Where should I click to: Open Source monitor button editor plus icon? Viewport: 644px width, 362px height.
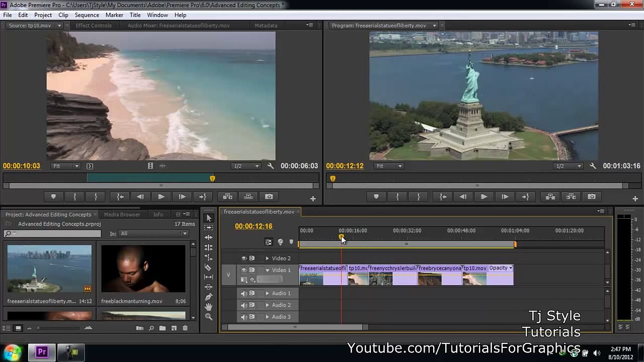click(313, 199)
